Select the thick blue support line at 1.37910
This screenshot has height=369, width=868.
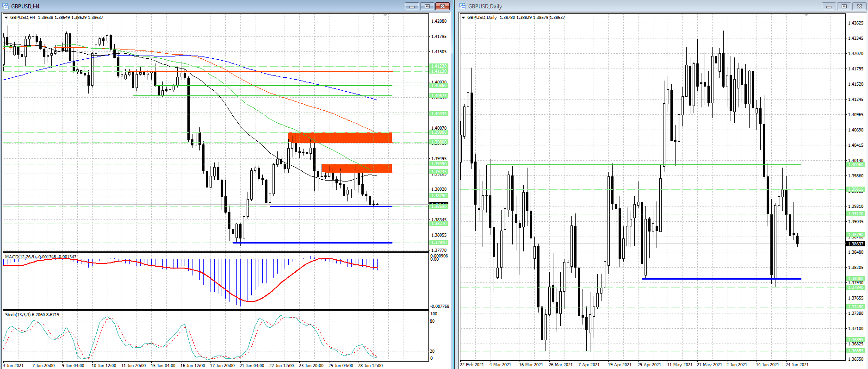(312, 243)
